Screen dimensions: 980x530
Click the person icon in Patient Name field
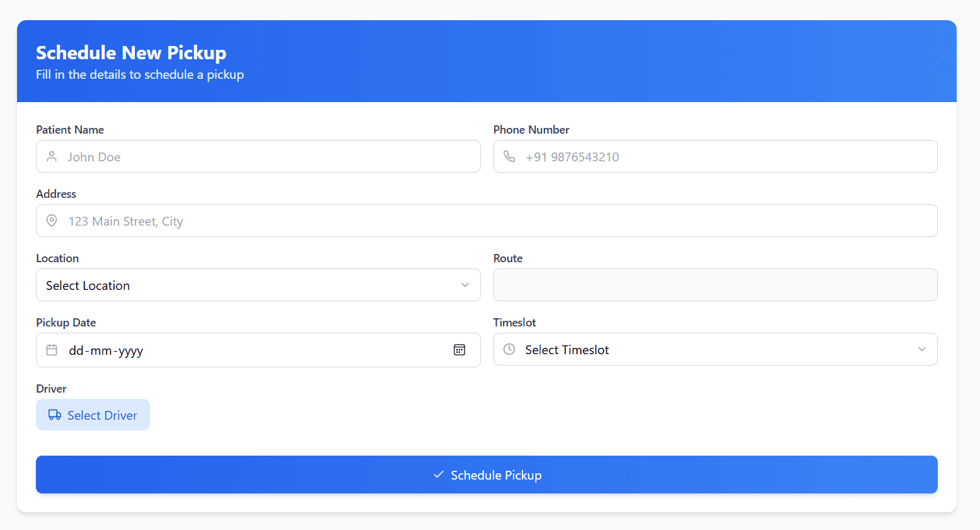pyautogui.click(x=52, y=156)
